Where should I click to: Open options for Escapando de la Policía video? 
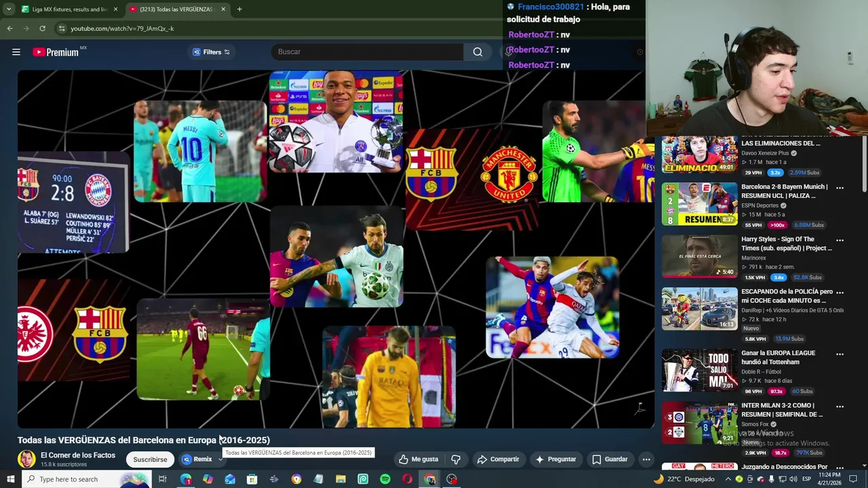coord(840,293)
